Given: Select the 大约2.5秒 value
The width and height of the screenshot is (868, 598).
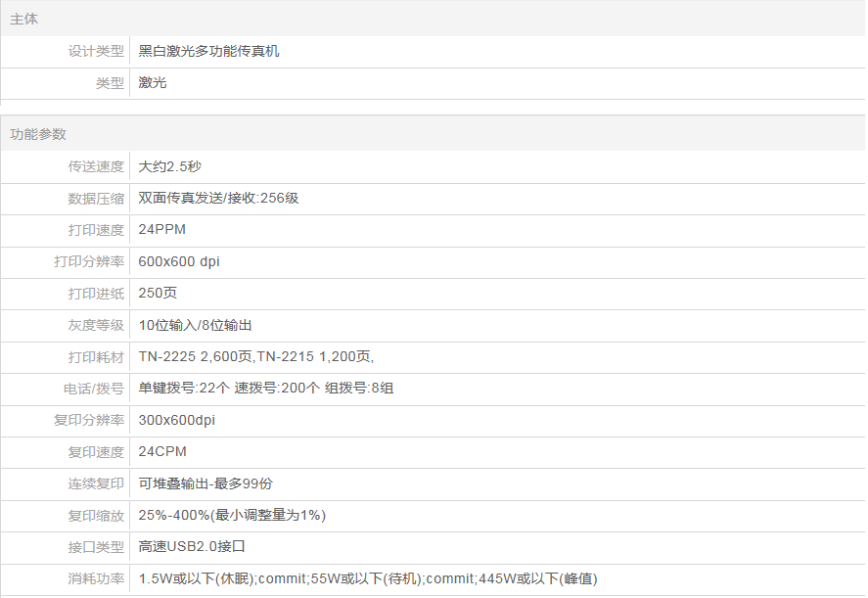Looking at the screenshot, I should [x=169, y=167].
